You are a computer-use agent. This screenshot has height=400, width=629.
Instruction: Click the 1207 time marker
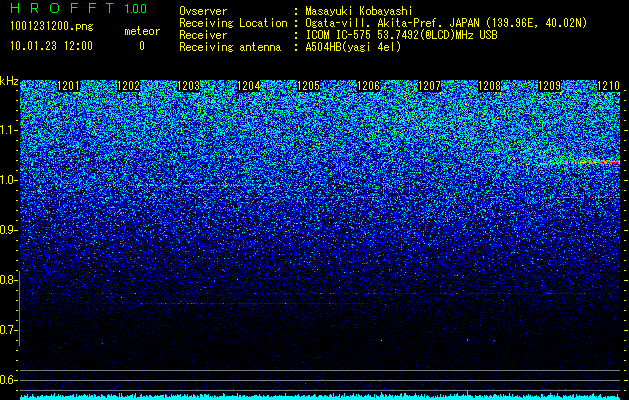coord(429,86)
